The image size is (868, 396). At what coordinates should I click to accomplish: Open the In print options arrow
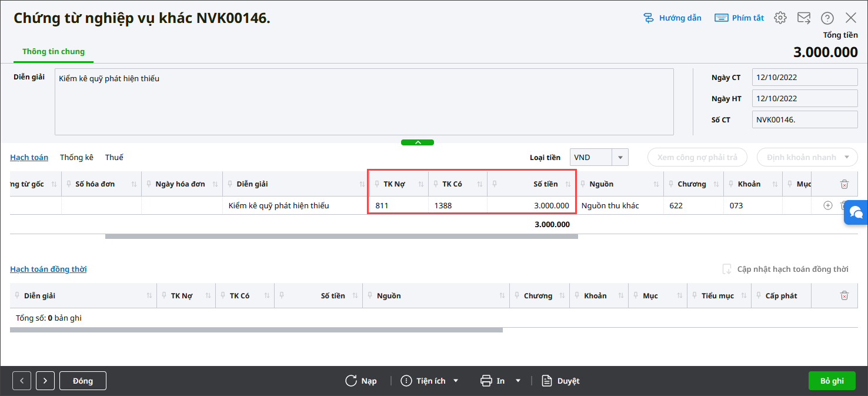point(518,381)
